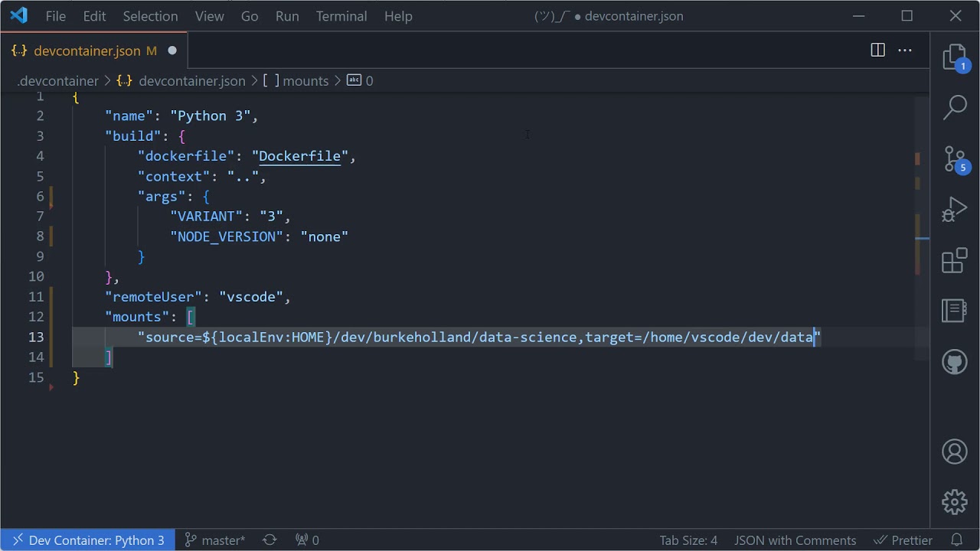Open Dev Container: Python 3 remote menu

click(x=88, y=540)
